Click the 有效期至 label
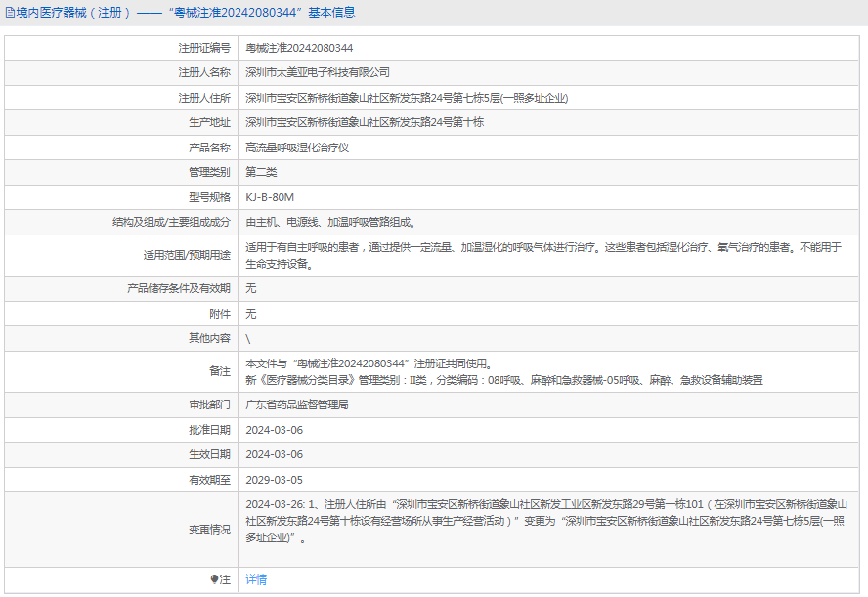The height and width of the screenshot is (597, 868). pyautogui.click(x=209, y=480)
